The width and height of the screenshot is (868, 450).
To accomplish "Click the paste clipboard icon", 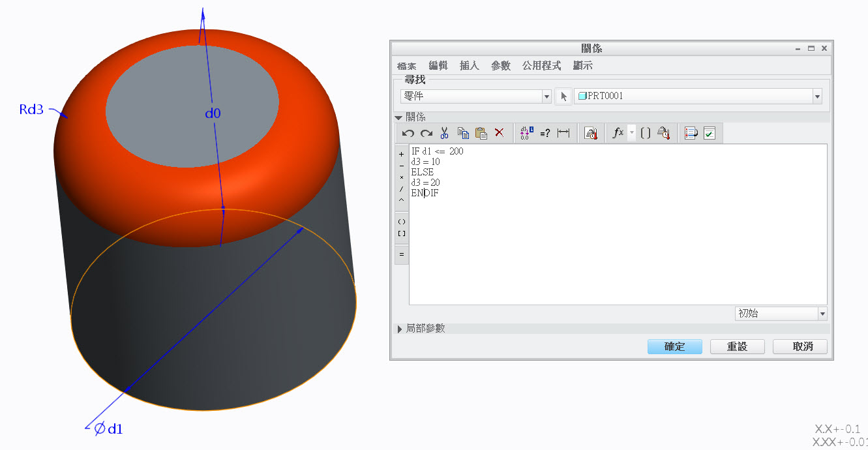I will [481, 133].
